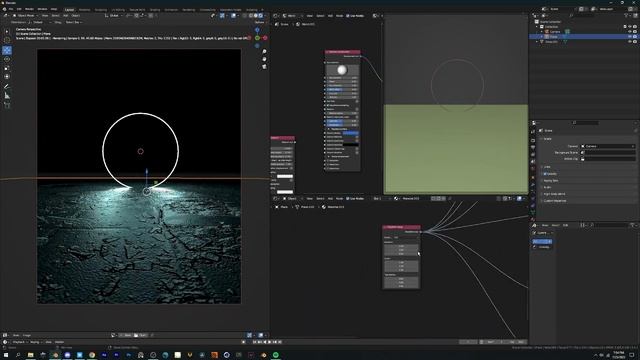Image resolution: width=640 pixels, height=360 pixels.
Task: Expand the Keying Sets panel section
Action: (551, 180)
